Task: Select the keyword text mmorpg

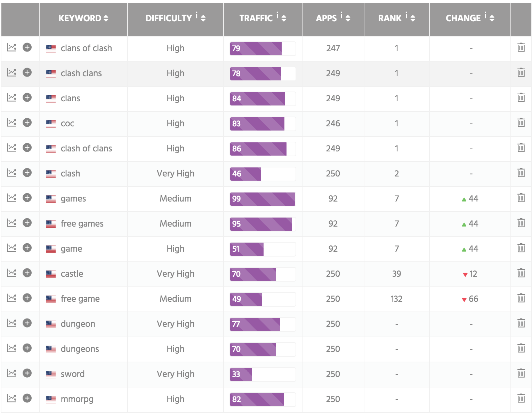Action: pyautogui.click(x=77, y=399)
